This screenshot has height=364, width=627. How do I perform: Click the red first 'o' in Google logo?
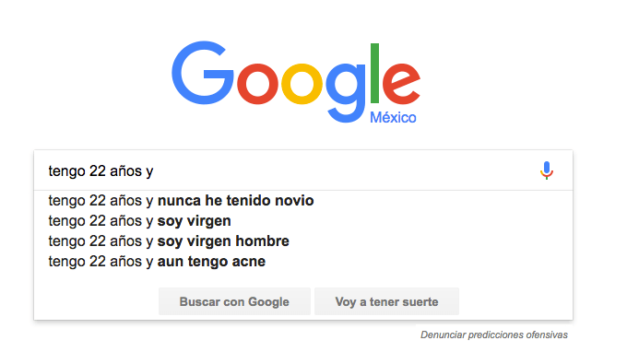click(x=257, y=84)
